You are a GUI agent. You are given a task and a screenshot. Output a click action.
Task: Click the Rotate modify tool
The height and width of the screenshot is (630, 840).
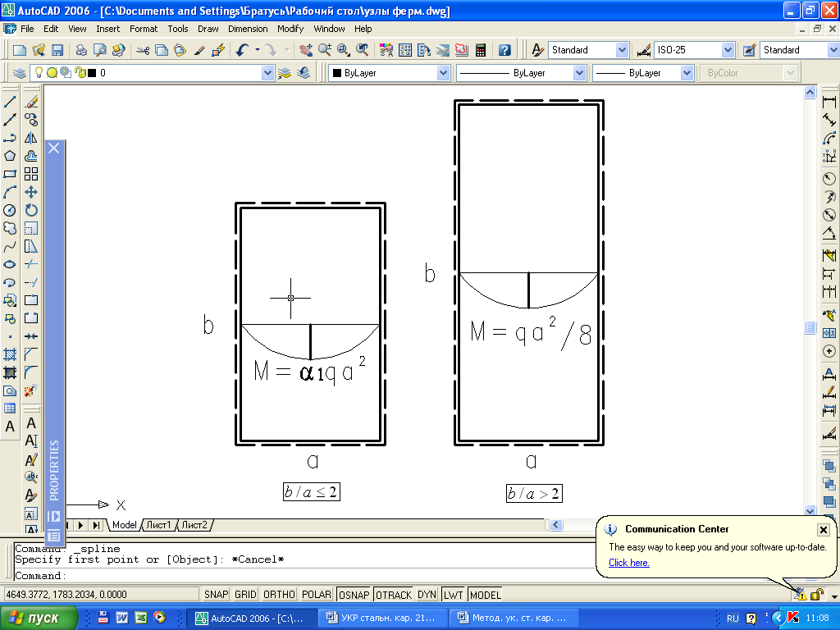(x=31, y=211)
